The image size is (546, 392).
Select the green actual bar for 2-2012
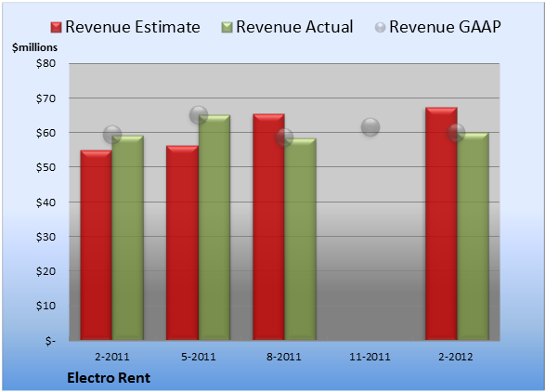tap(473, 236)
